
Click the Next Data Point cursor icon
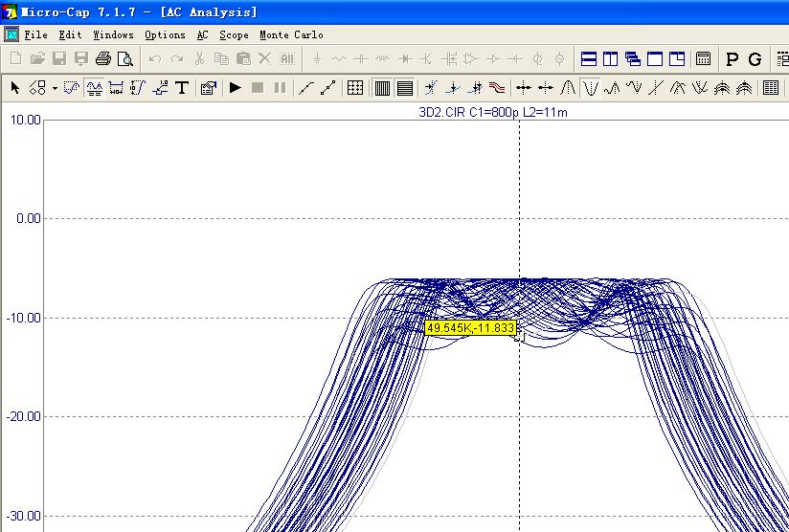point(524,88)
